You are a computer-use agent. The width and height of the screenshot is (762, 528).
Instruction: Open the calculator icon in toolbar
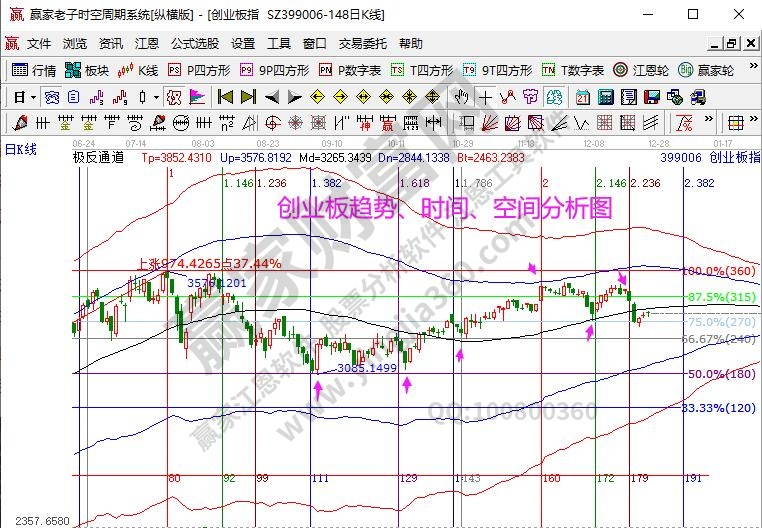click(605, 97)
